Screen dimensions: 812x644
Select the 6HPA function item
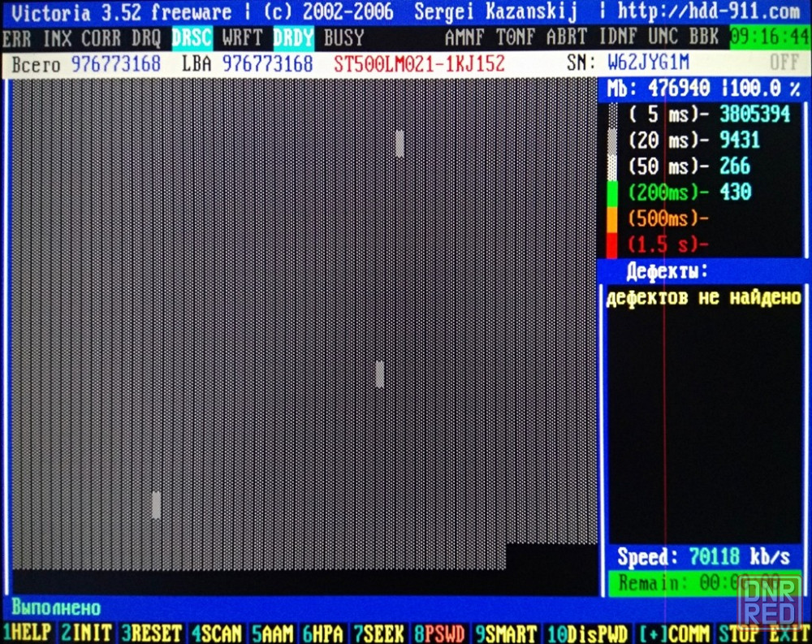tap(322, 633)
